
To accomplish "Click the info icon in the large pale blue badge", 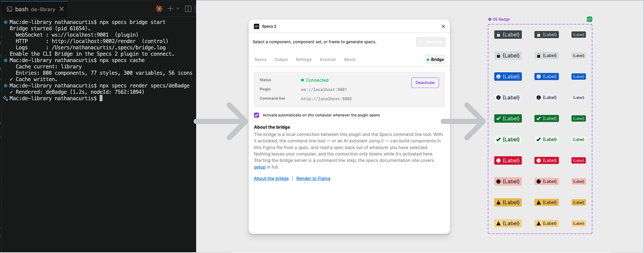I will (498, 98).
